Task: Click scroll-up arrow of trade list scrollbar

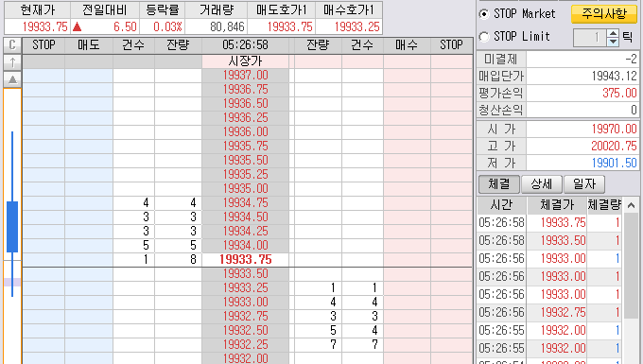Action: [631, 205]
